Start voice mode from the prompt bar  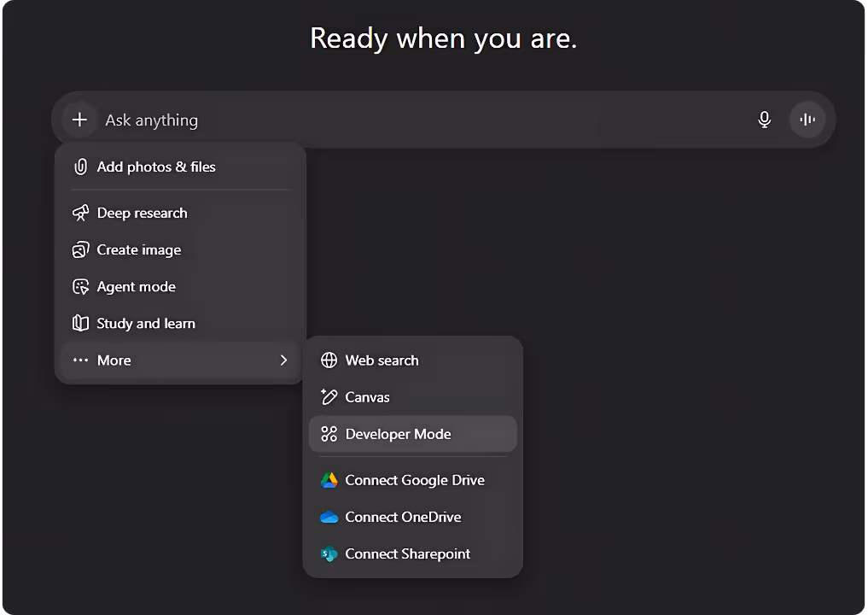[807, 119]
